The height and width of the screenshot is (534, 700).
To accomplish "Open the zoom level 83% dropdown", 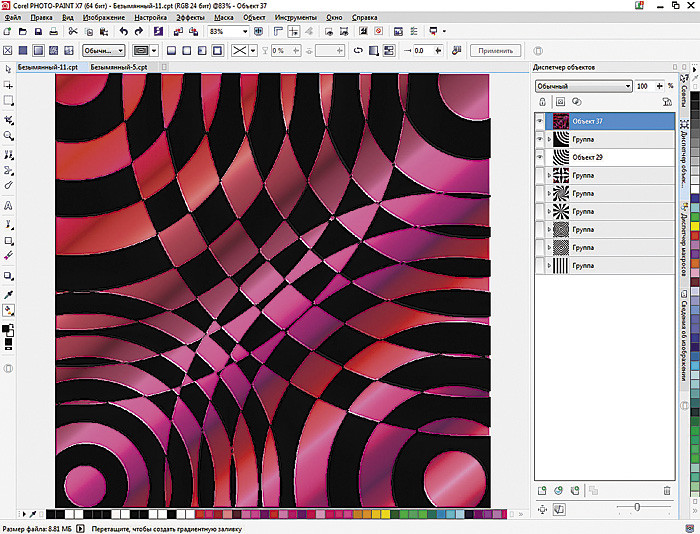I will [246, 32].
